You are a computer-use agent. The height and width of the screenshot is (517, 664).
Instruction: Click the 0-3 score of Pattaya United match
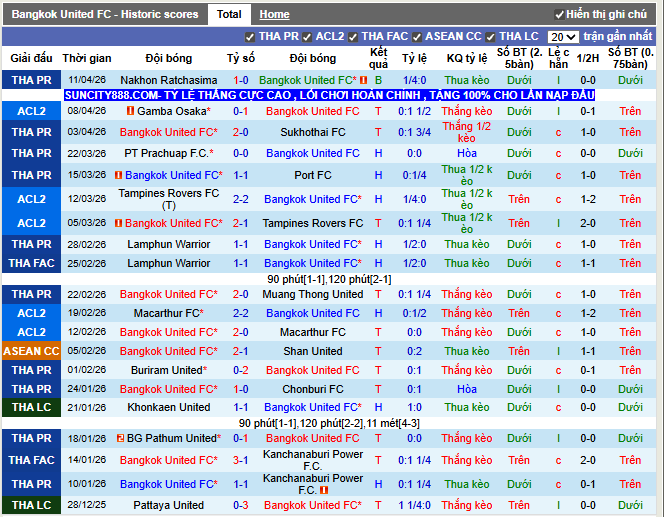pos(240,505)
